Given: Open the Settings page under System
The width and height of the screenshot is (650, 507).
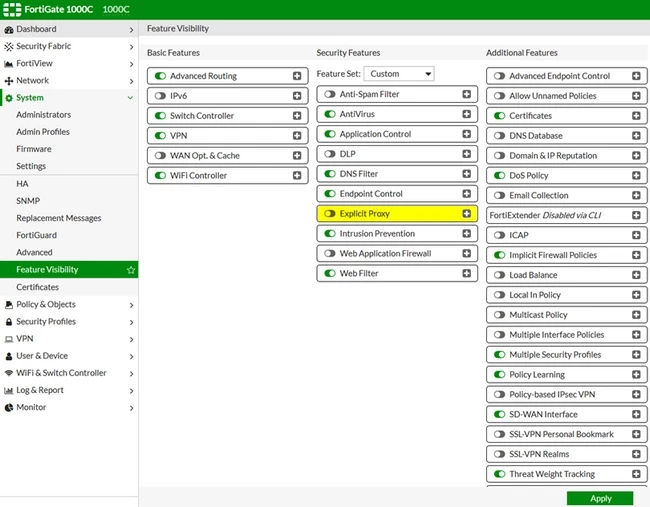Looking at the screenshot, I should coord(31,166).
